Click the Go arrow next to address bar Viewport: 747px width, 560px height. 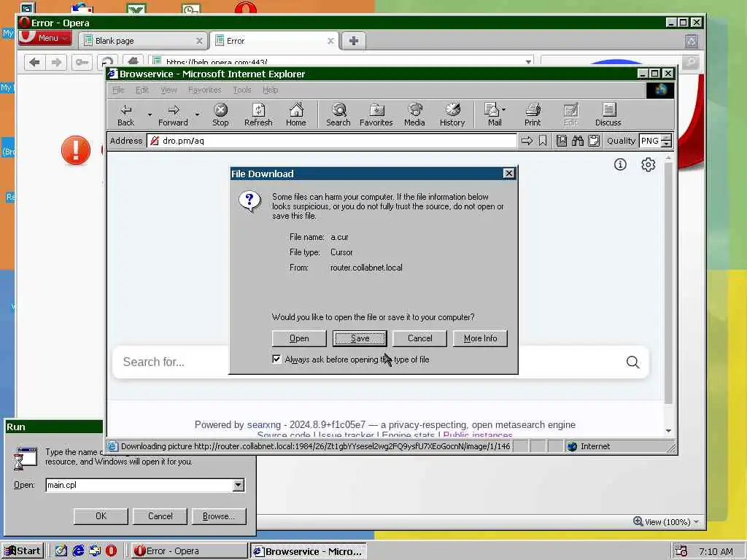pyautogui.click(x=527, y=141)
